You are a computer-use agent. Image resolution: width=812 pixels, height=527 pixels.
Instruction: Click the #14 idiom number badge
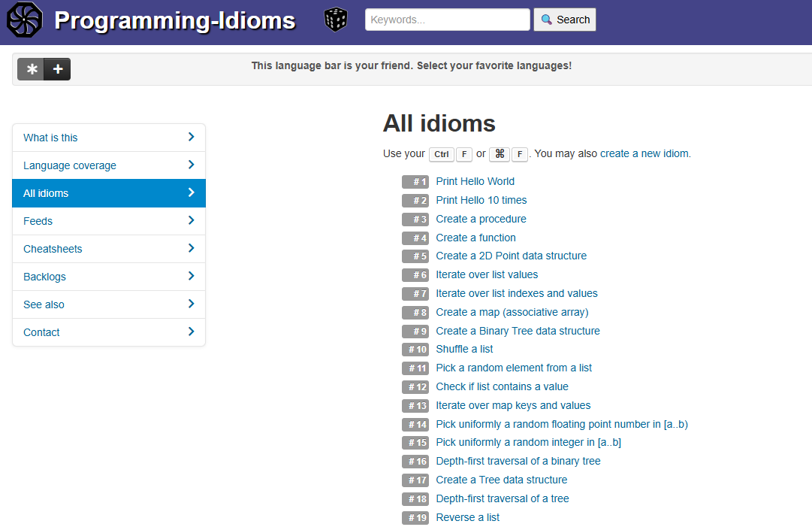pos(415,425)
